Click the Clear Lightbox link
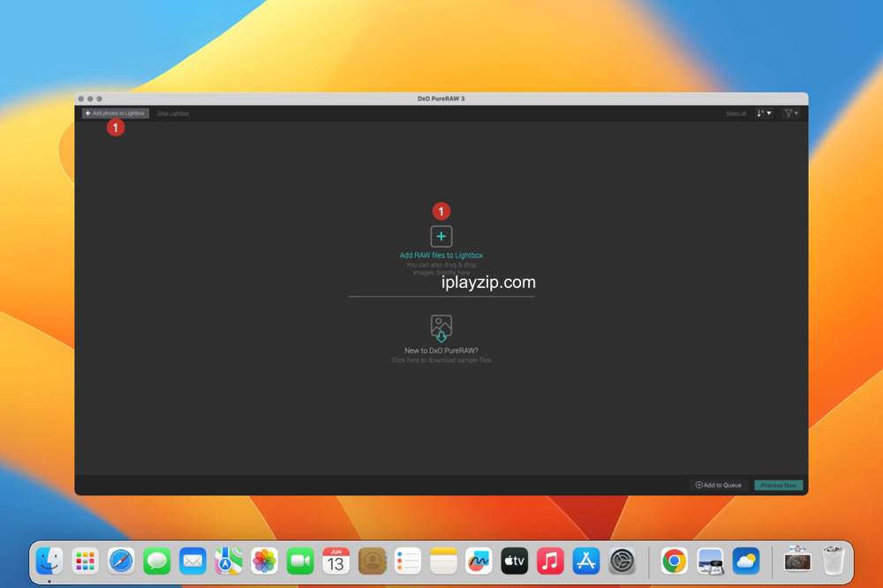Screen dimensions: 883x588 pos(173,114)
